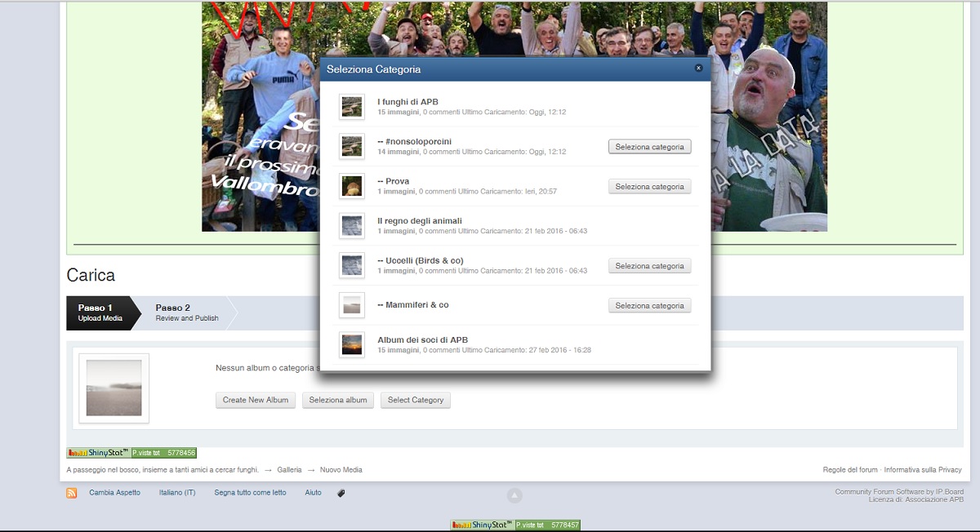Click the scroll-to-top arrow icon
This screenshot has width=980, height=532.
[x=514, y=495]
